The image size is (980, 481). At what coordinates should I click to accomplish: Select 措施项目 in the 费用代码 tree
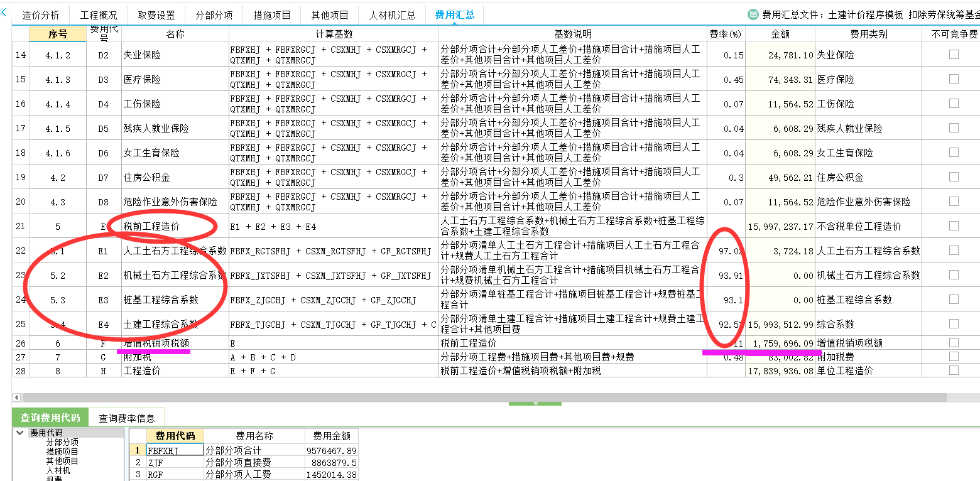(62, 451)
